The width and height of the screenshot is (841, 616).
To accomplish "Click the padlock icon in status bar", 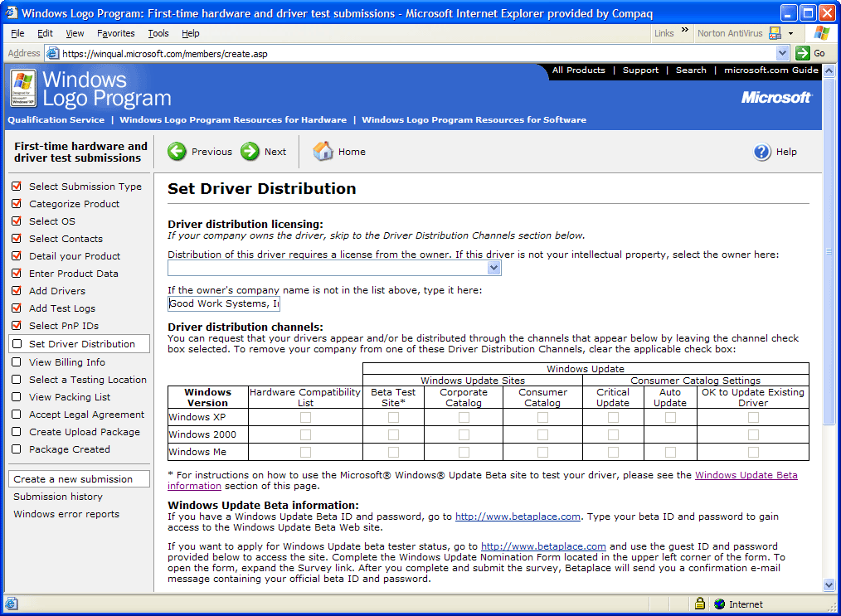I will click(700, 604).
